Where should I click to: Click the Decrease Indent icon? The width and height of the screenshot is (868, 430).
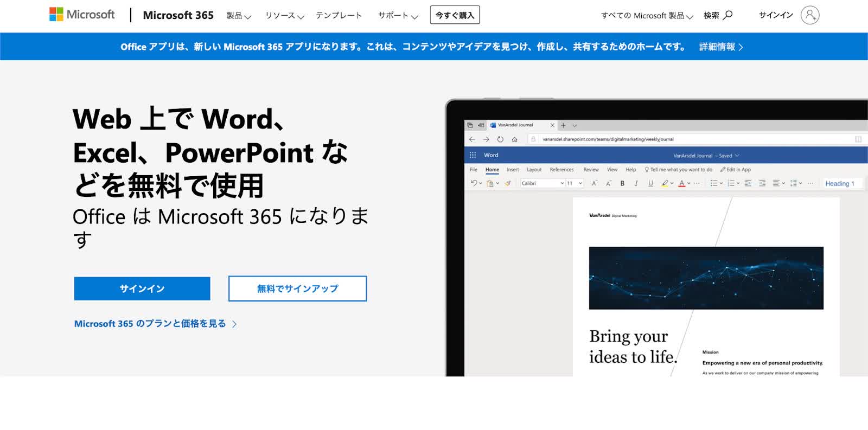coord(748,183)
